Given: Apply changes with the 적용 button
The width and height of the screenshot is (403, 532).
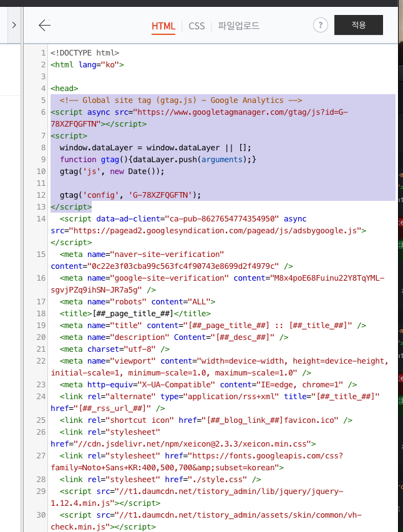Looking at the screenshot, I should (x=359, y=25).
